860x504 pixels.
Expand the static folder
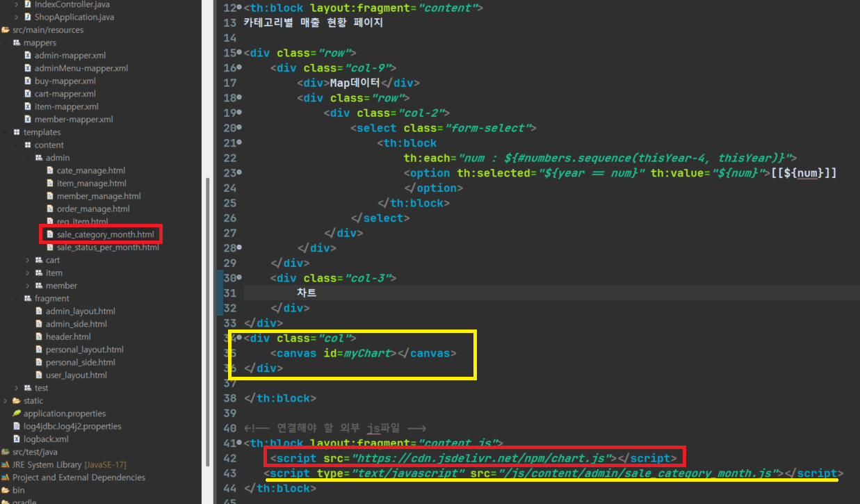click(x=6, y=400)
